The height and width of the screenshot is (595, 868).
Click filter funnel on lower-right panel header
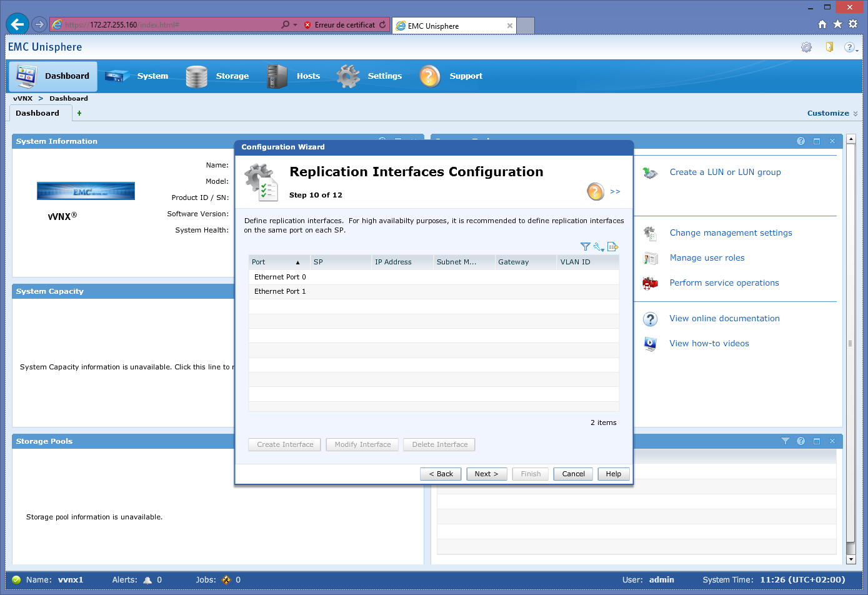(786, 441)
